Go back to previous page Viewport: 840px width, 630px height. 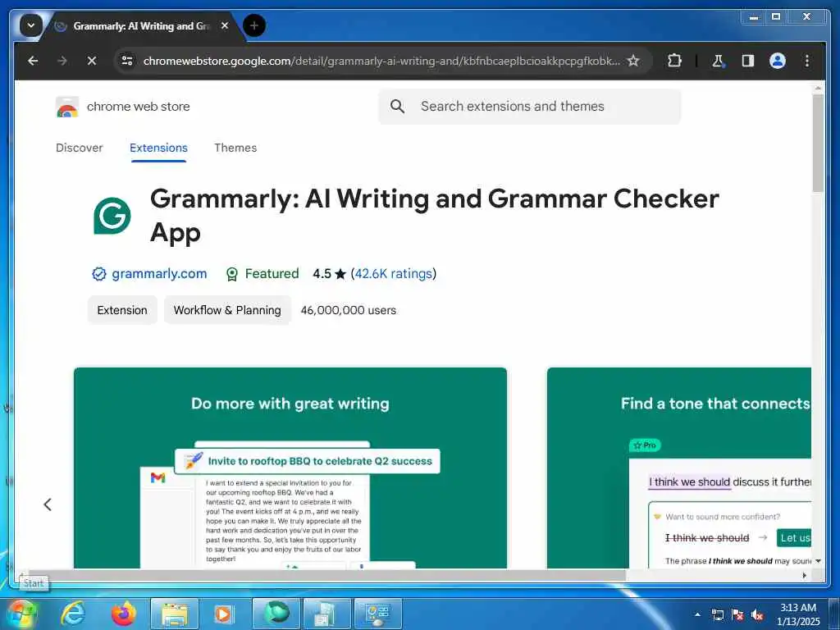click(33, 61)
